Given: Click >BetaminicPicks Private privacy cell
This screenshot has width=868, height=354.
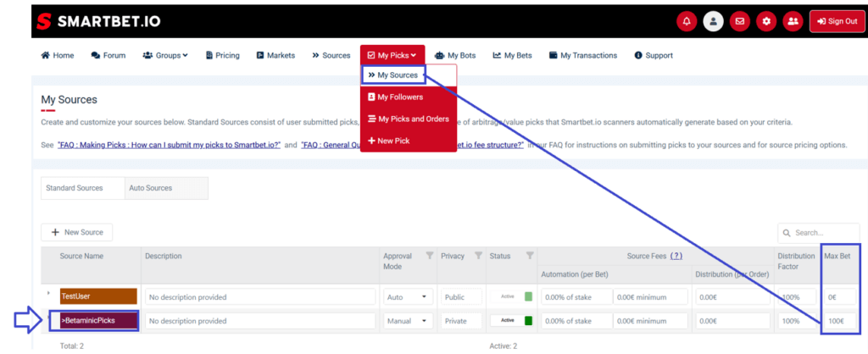Looking at the screenshot, I should tap(460, 321).
